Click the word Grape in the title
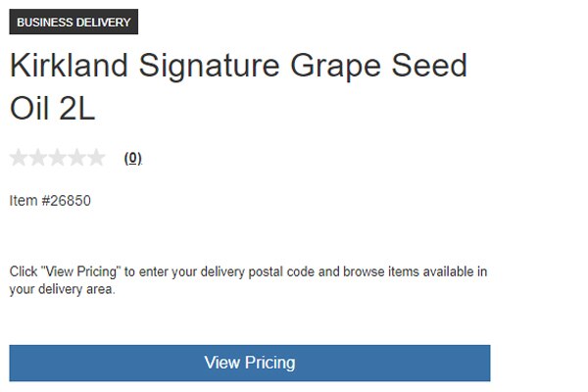The width and height of the screenshot is (588, 392). (x=335, y=68)
